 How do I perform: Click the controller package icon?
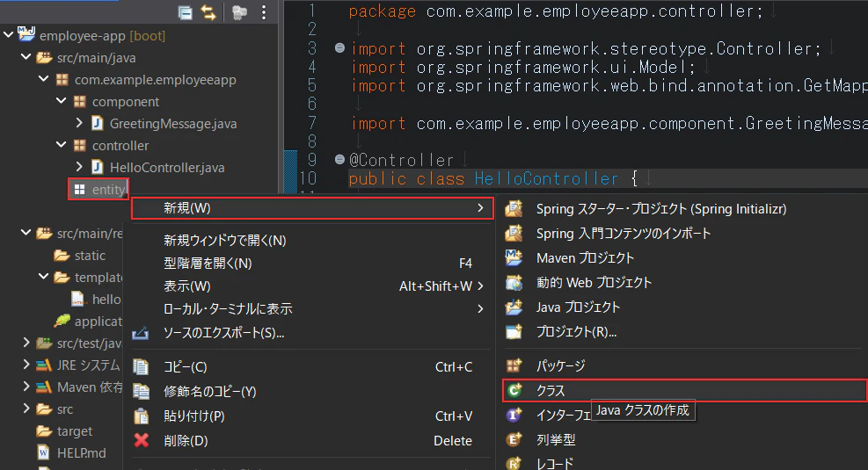pyautogui.click(x=80, y=146)
